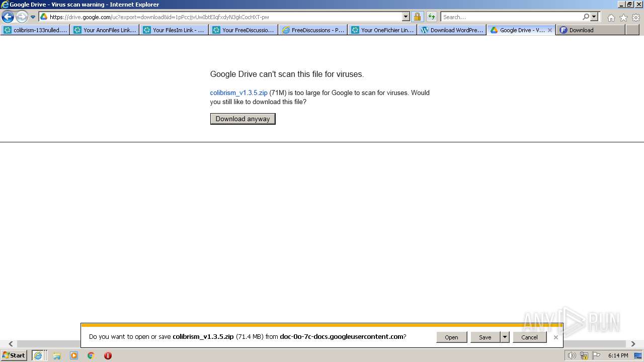The image size is (644, 362).
Task: Click the browser Forward arrow
Action: point(22,17)
